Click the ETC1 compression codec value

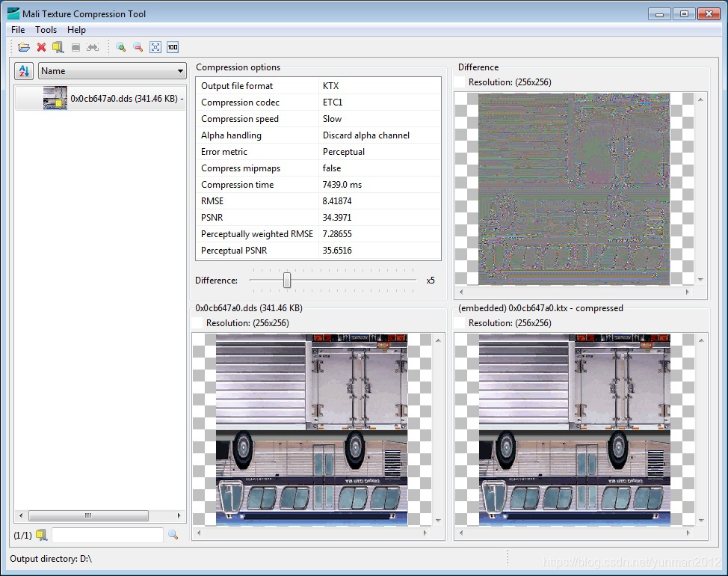[x=333, y=102]
